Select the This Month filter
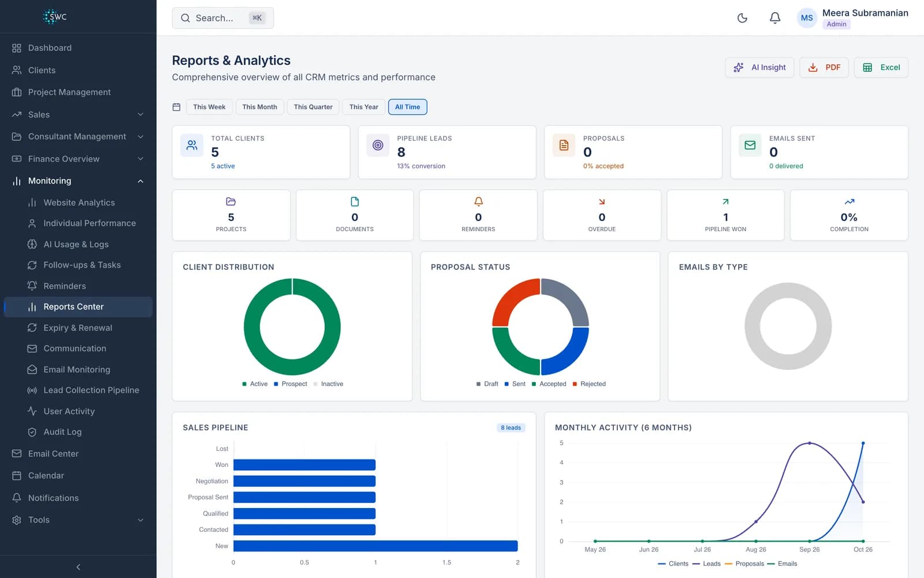 [x=259, y=107]
